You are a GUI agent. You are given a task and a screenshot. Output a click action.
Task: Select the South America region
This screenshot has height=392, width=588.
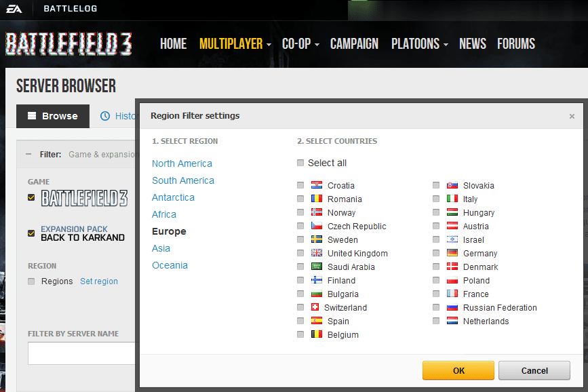pyautogui.click(x=183, y=180)
